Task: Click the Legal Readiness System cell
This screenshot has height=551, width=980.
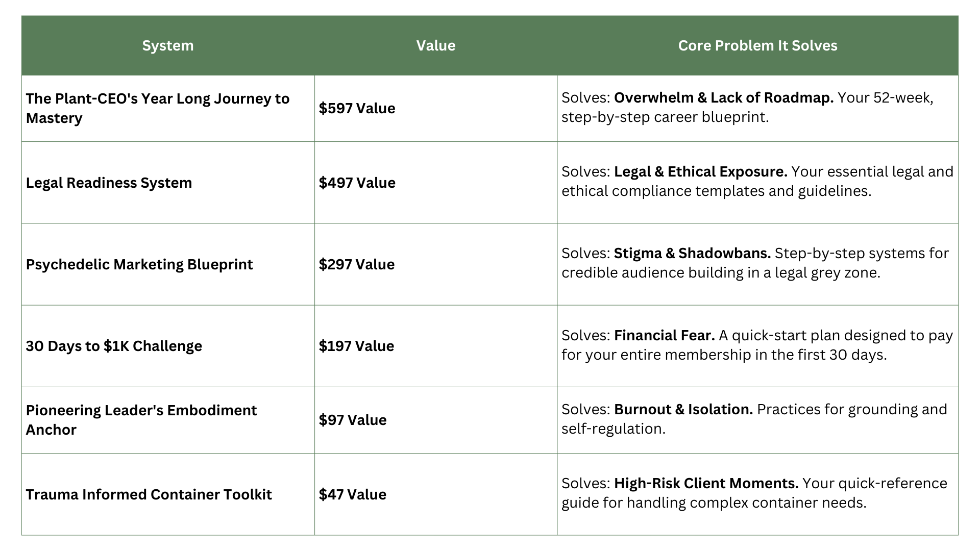Action: pyautogui.click(x=109, y=183)
